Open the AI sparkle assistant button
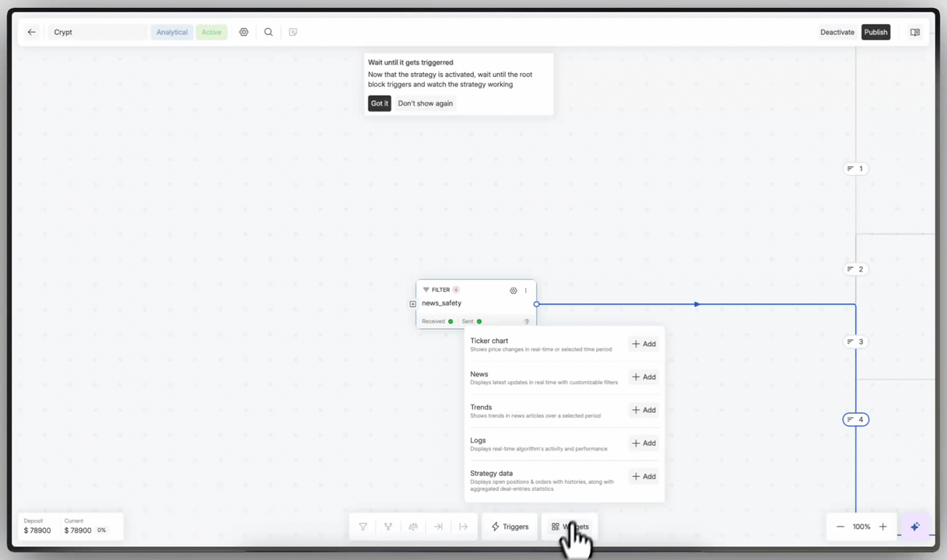Screen dimensions: 947x560 pyautogui.click(x=915, y=527)
